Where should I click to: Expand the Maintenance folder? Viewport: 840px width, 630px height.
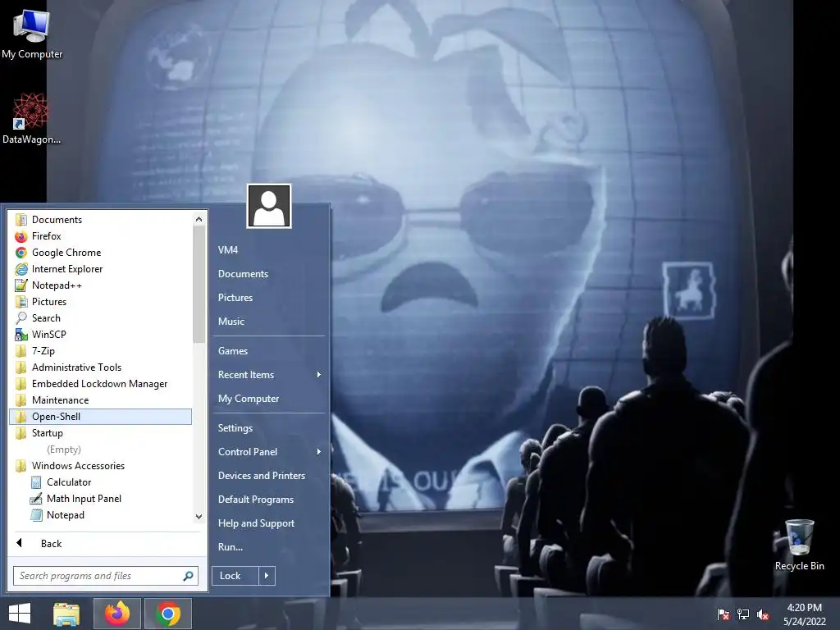(100, 400)
